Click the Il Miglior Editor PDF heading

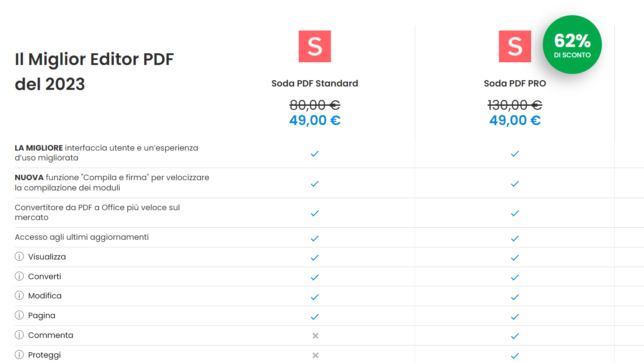coord(94,59)
